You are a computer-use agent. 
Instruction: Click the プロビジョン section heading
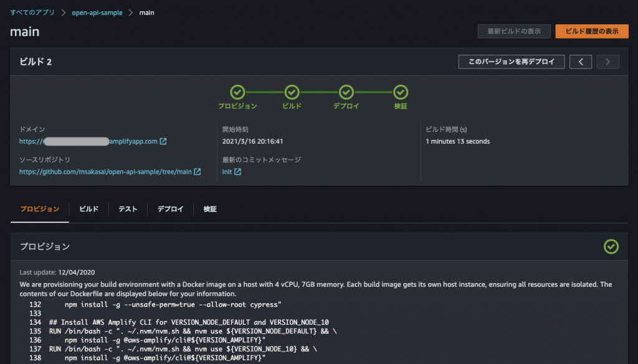point(45,246)
